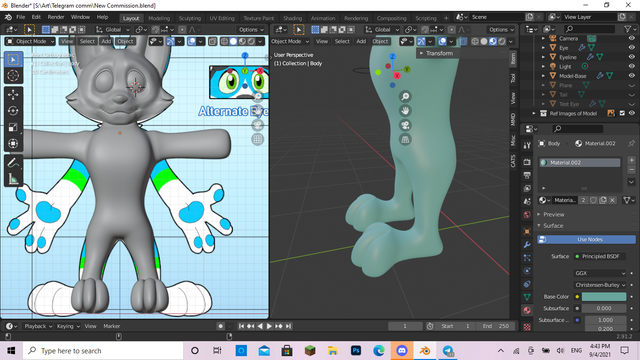The height and width of the screenshot is (360, 640).
Task: Open the Output properties tab icon
Action: (527, 176)
